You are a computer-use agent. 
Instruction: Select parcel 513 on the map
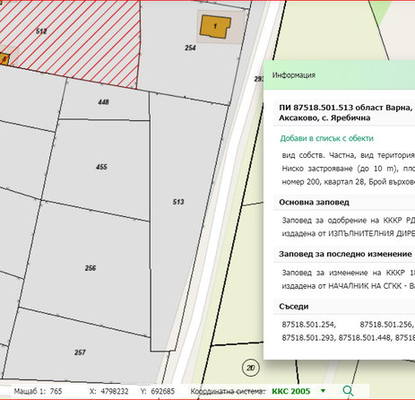(x=179, y=202)
